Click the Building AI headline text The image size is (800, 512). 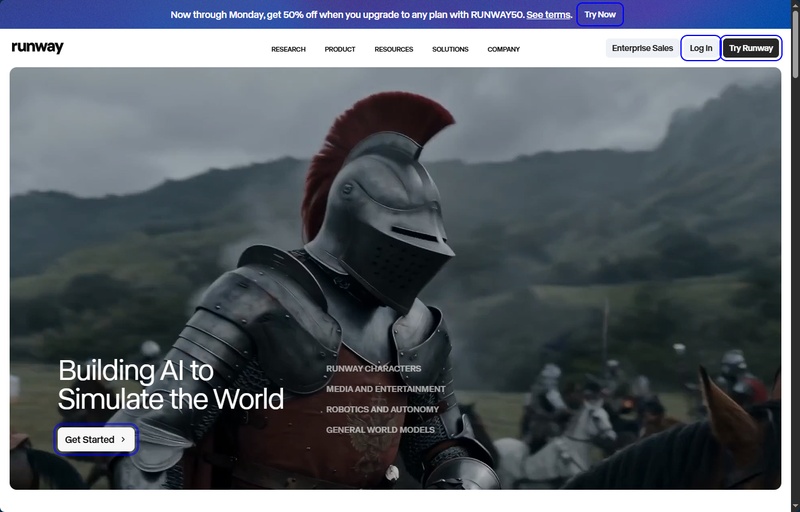coord(170,385)
